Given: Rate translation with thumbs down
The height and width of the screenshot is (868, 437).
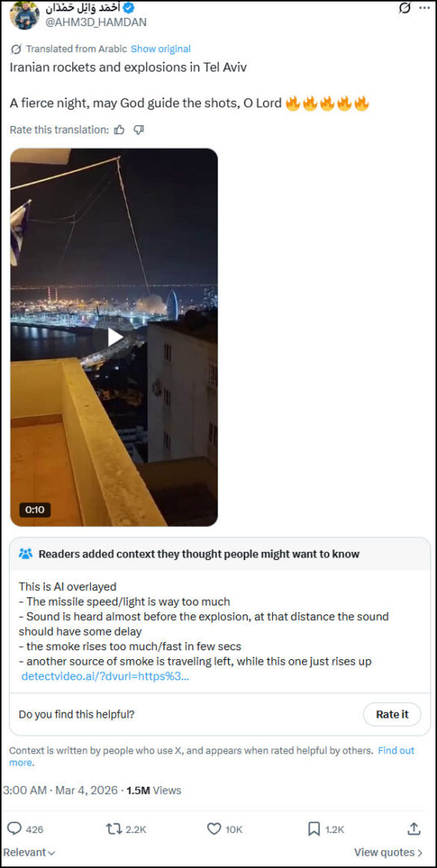Looking at the screenshot, I should pyautogui.click(x=139, y=129).
